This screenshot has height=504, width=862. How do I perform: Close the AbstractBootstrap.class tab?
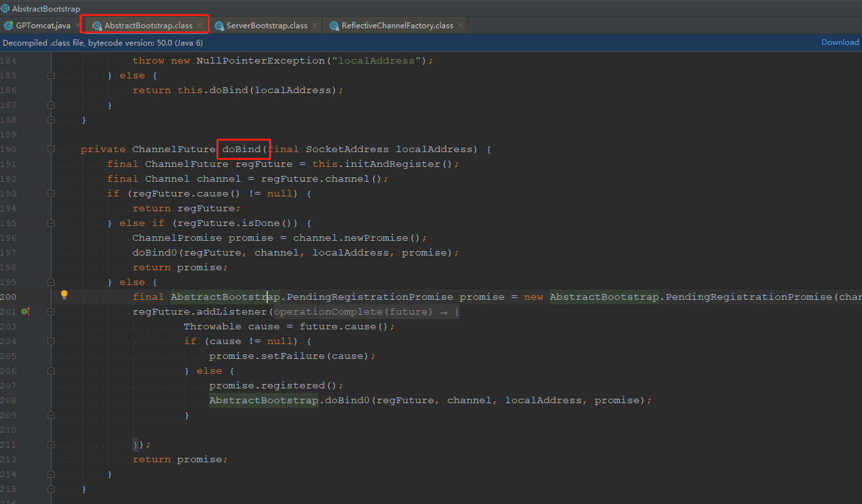pos(200,26)
